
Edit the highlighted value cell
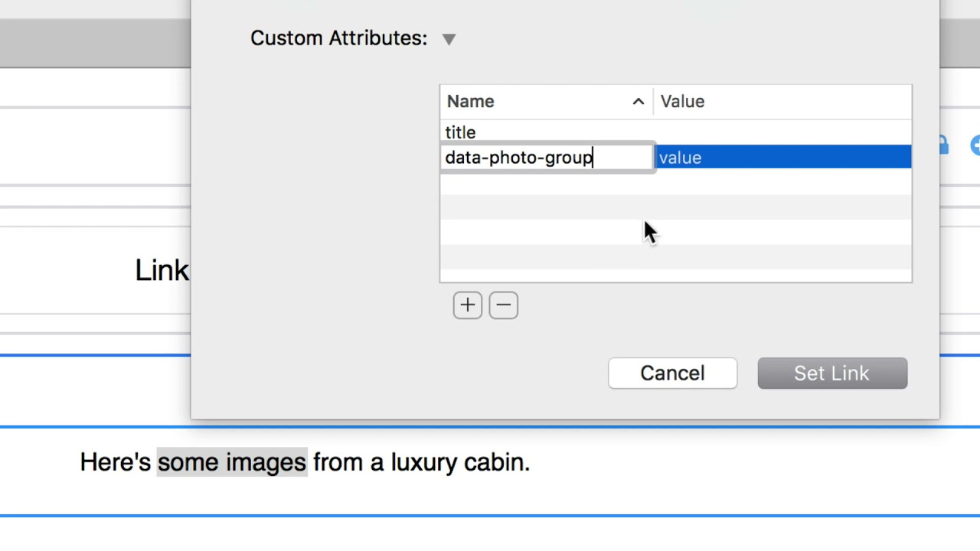pyautogui.click(x=783, y=158)
